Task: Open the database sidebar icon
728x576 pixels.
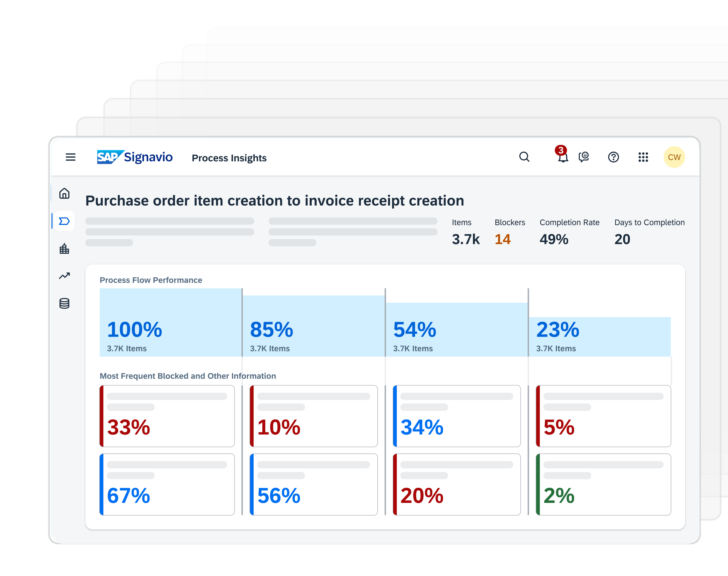Action: [64, 303]
